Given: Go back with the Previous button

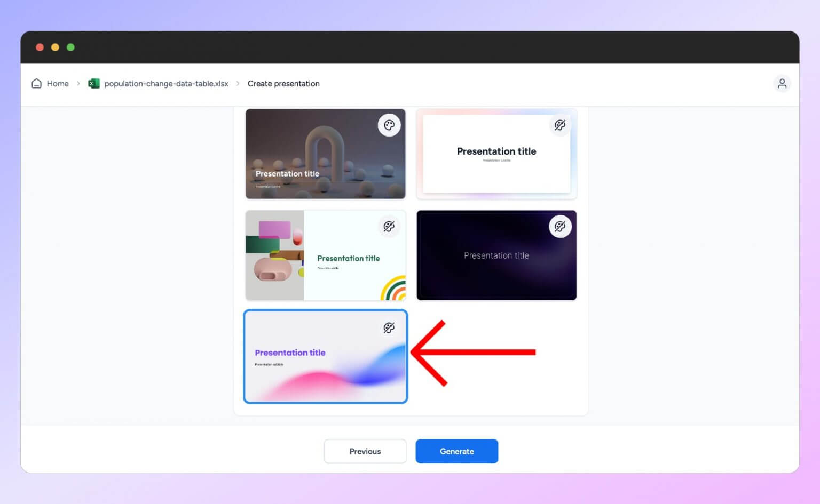Looking at the screenshot, I should 365,451.
